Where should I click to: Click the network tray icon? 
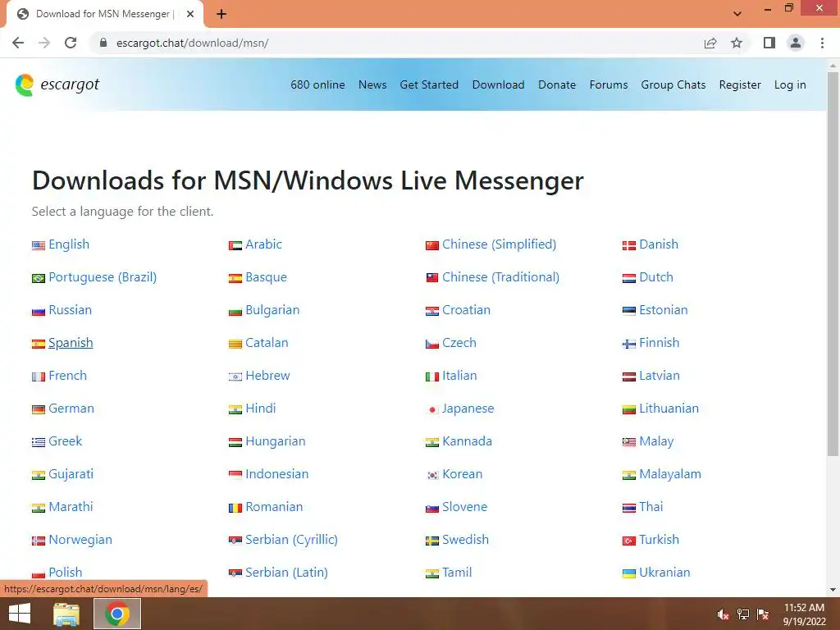point(743,614)
